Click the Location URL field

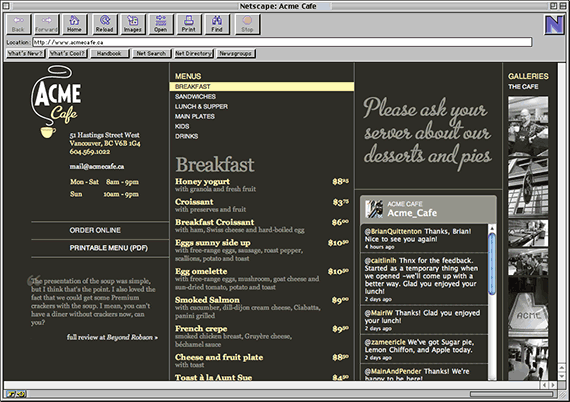coord(282,42)
